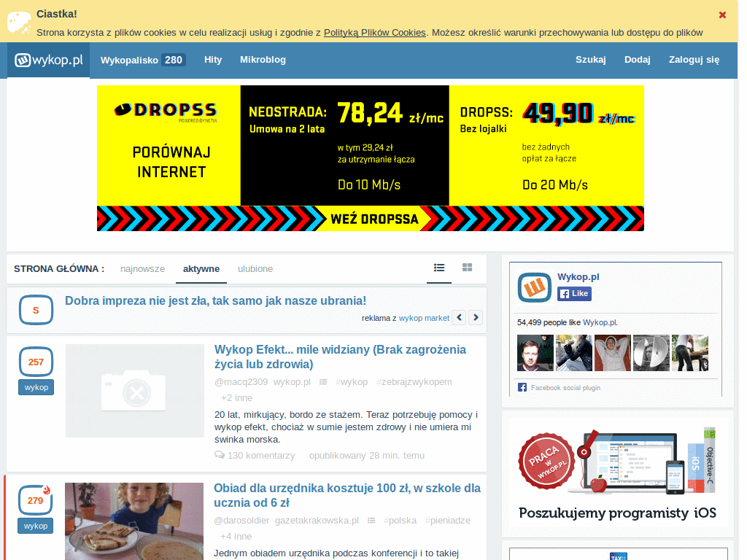Viewport: 747px width, 560px height.
Task: Open the child with pancakes thumbnail
Action: pyautogui.click(x=134, y=521)
